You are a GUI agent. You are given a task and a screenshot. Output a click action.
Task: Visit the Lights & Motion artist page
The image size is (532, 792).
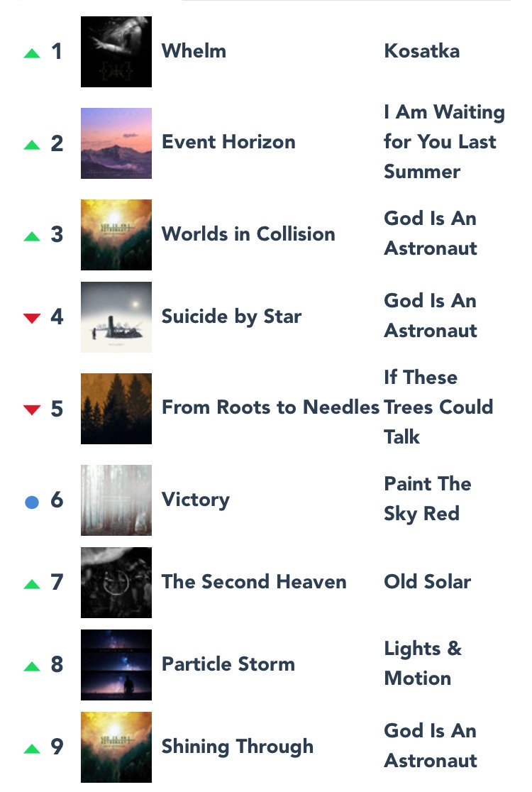pyautogui.click(x=423, y=664)
